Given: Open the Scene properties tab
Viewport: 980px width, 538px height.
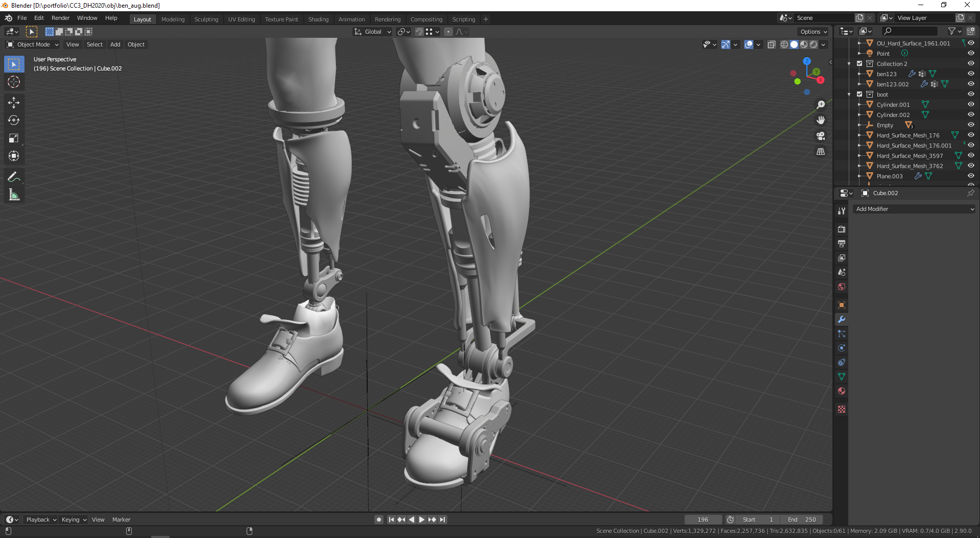Looking at the screenshot, I should coord(842,272).
